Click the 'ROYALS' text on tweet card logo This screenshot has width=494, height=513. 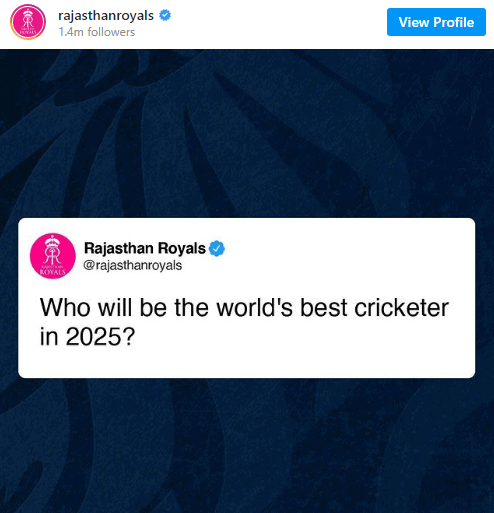53,272
